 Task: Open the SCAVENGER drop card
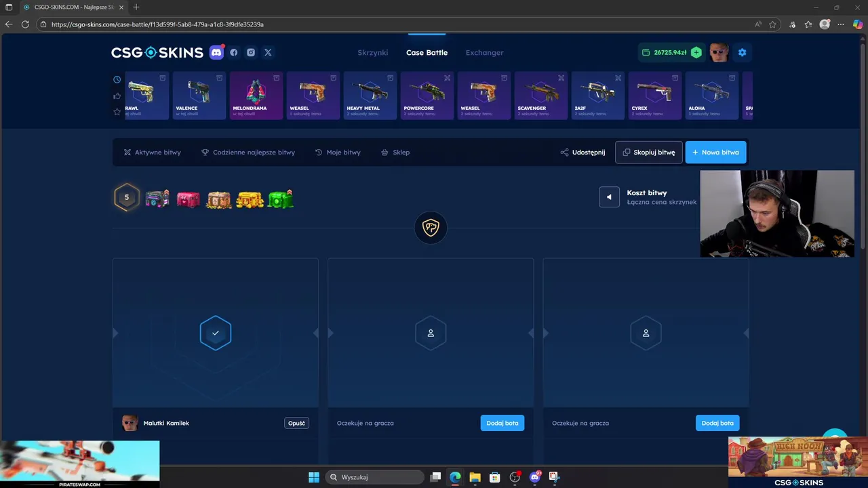click(x=541, y=96)
